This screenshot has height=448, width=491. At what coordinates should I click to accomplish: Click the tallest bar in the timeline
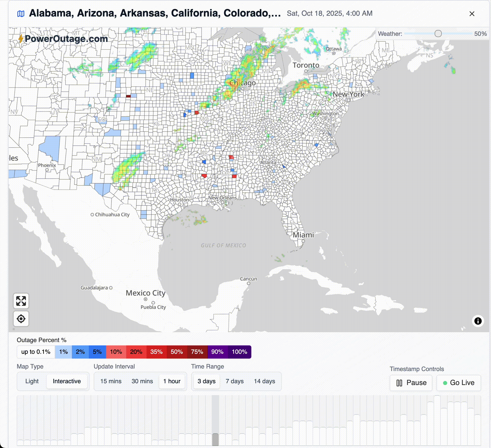click(x=437, y=420)
